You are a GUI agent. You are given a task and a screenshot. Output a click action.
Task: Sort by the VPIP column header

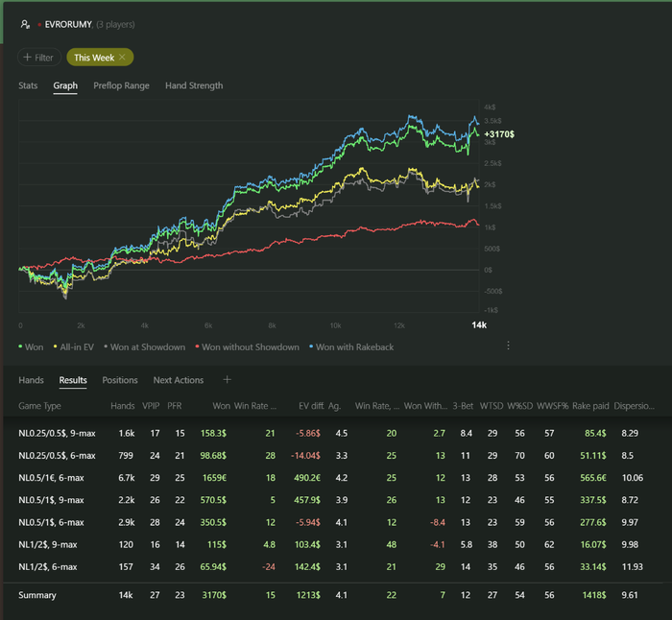point(153,407)
